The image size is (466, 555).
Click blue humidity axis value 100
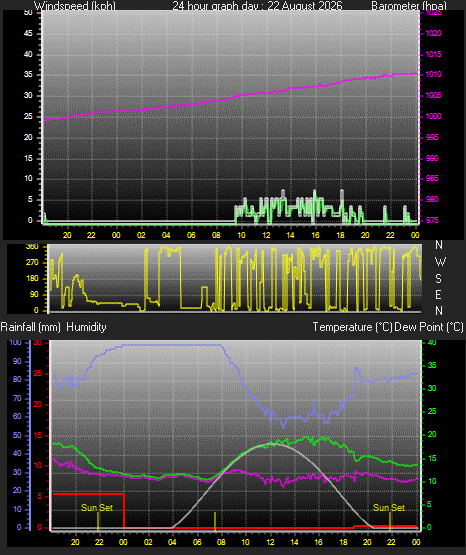point(16,342)
